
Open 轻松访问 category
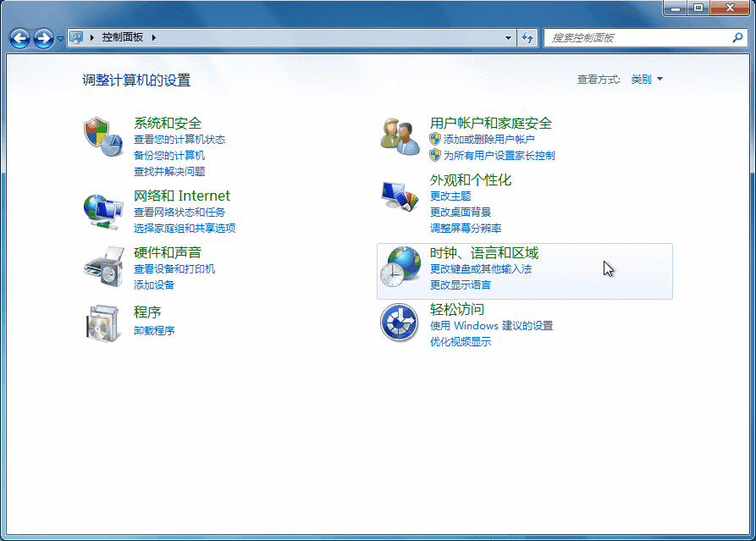click(x=456, y=310)
